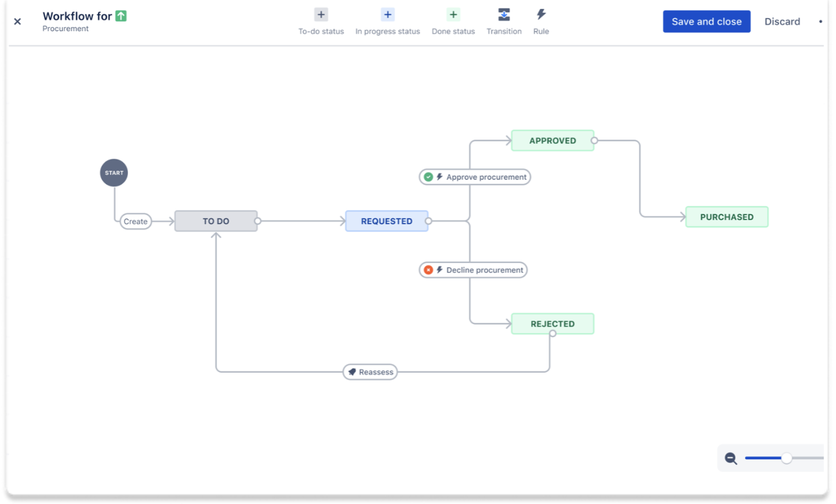Click the Create transition label
The width and height of the screenshot is (836, 504).
tap(135, 221)
